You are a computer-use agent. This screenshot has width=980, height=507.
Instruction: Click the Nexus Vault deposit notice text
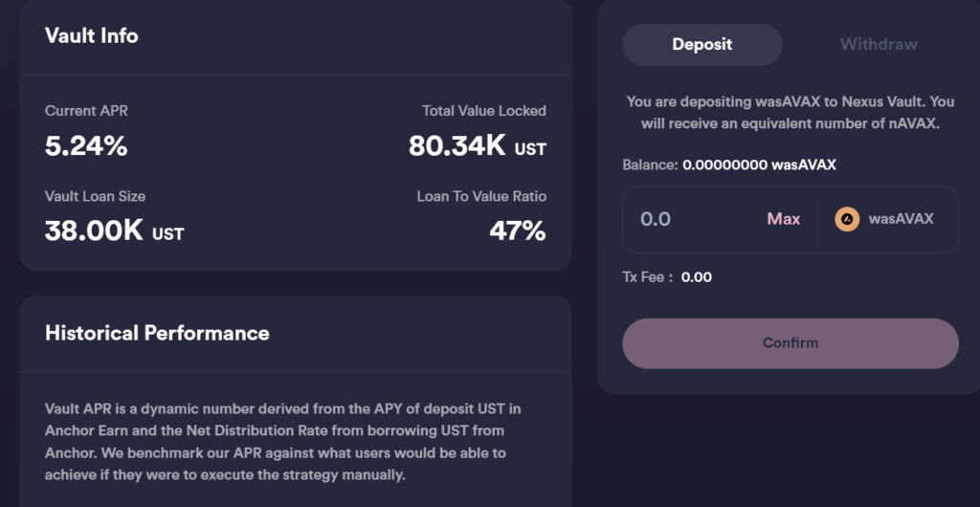790,111
